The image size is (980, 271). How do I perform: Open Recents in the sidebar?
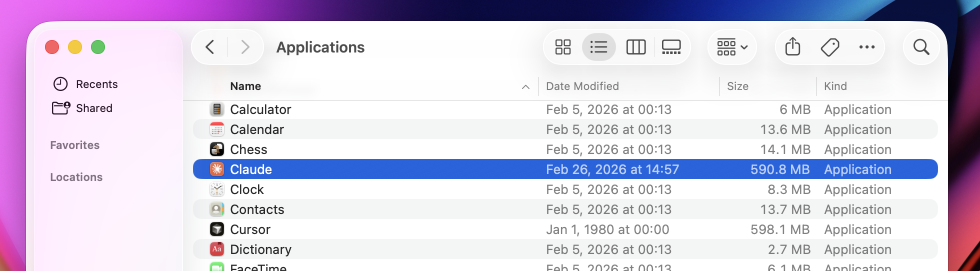click(x=96, y=84)
